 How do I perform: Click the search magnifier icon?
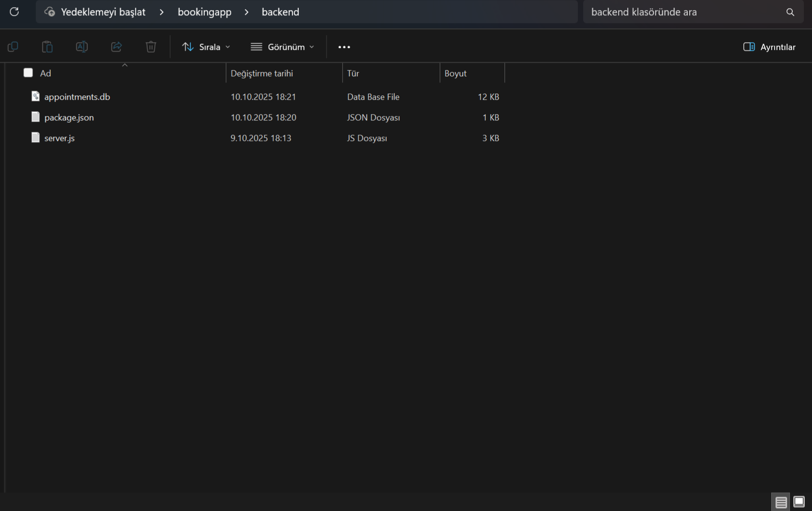pos(790,12)
